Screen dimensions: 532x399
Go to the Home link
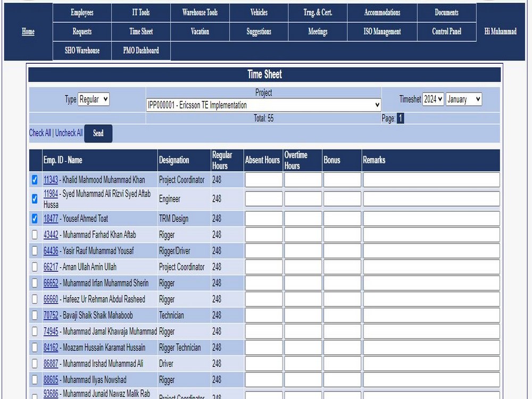28,31
